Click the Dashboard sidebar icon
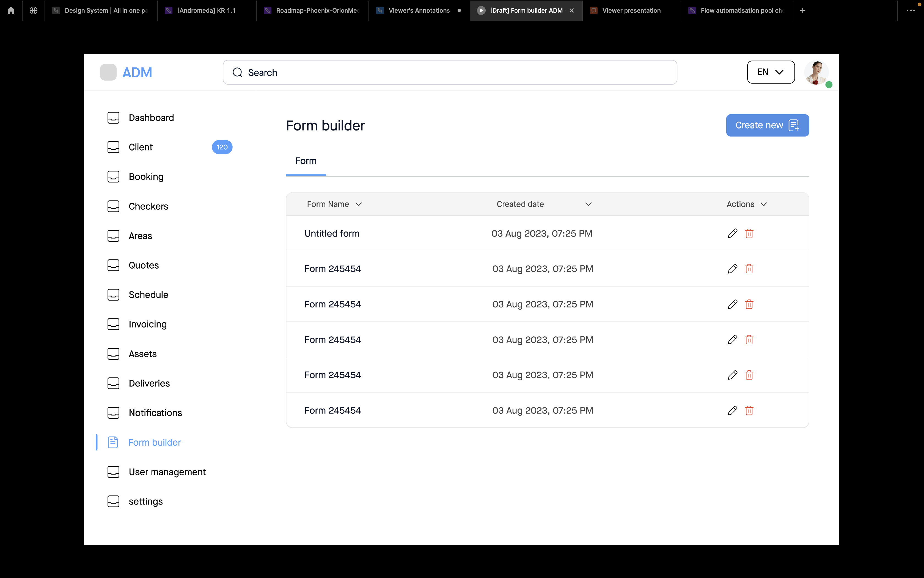The image size is (924, 578). [113, 118]
